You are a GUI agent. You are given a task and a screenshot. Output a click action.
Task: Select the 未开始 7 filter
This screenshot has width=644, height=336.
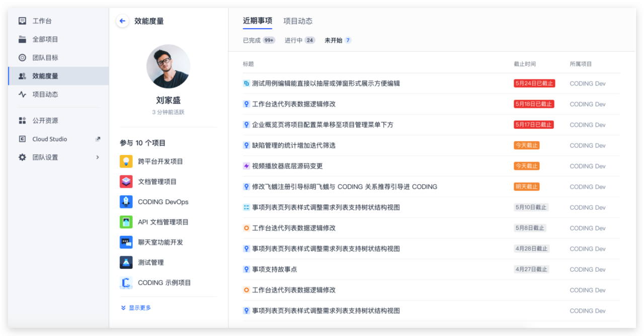tap(338, 40)
